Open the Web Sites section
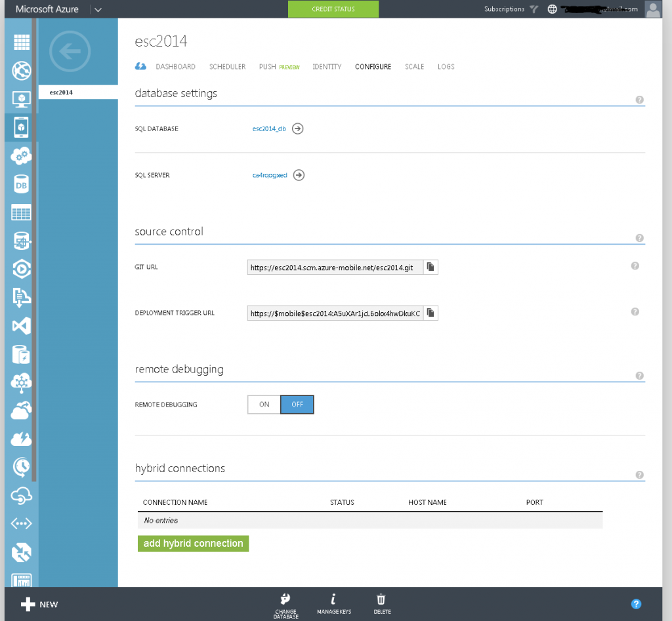 pyautogui.click(x=20, y=71)
